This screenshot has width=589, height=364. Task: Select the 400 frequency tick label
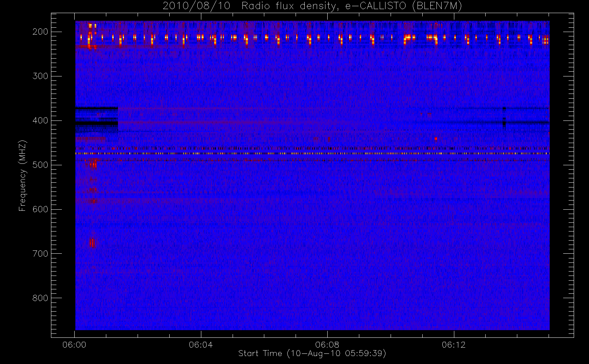pos(40,120)
